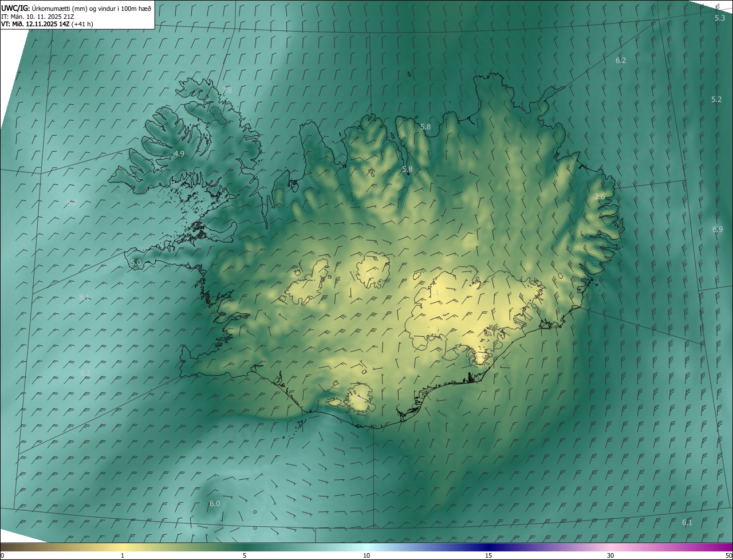The width and height of the screenshot is (733, 560).
Task: Pick the dark blue segment of the color scale
Action: (x=488, y=547)
